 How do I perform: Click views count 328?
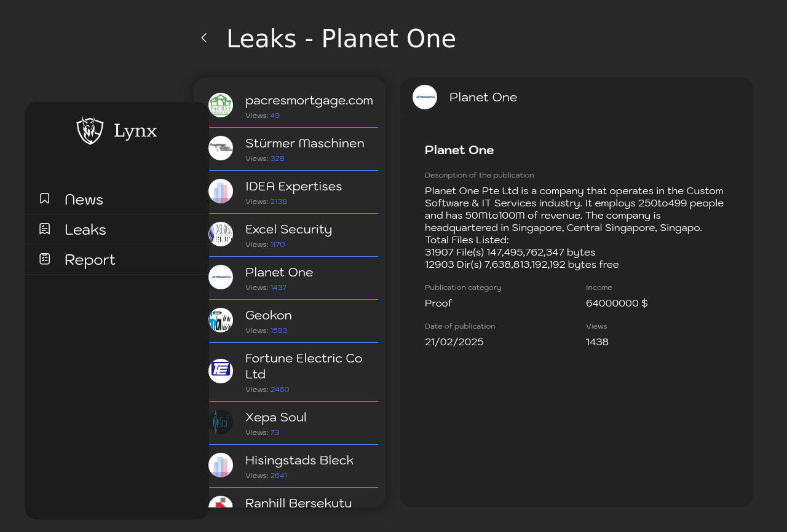(x=277, y=158)
